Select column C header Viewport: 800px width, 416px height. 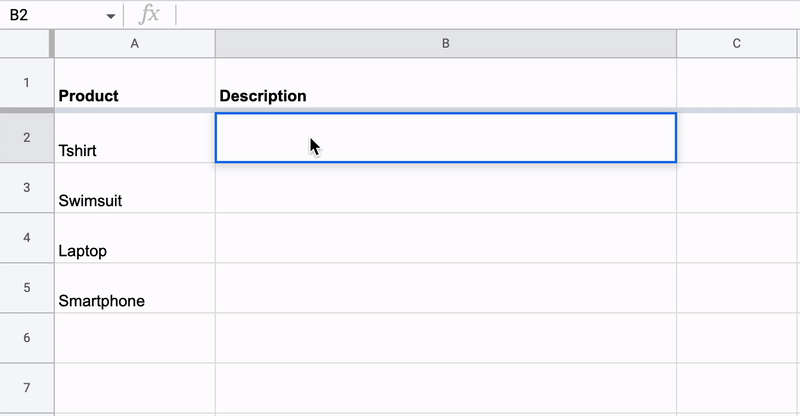point(737,44)
